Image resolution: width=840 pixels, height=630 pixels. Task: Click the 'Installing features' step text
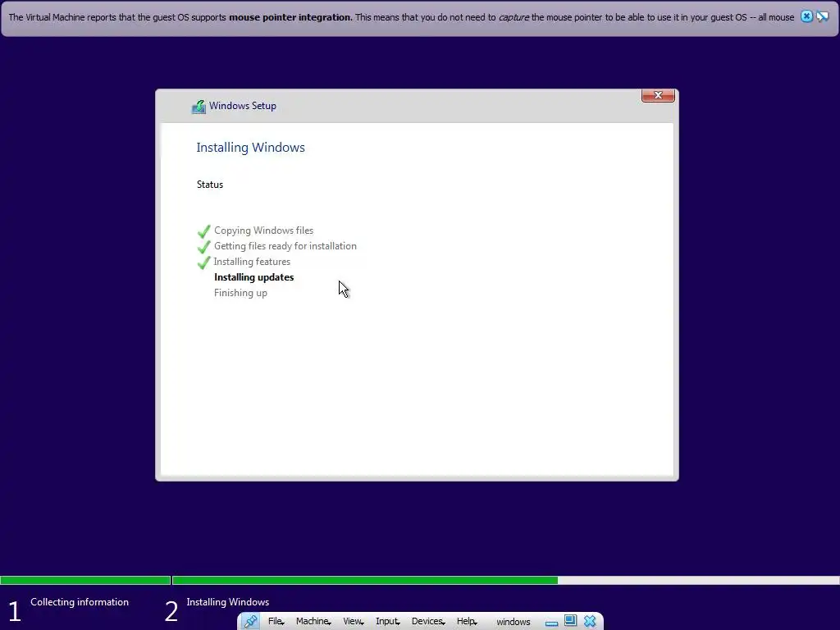[252, 262]
